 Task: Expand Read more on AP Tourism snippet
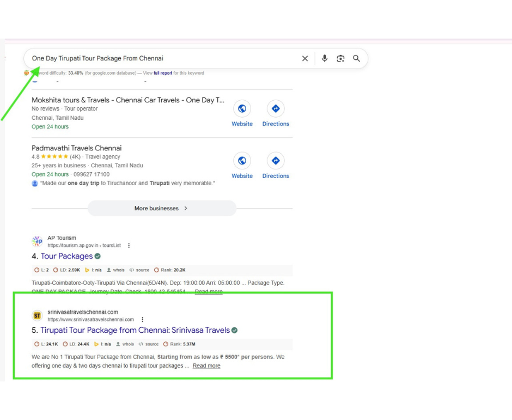[x=209, y=291]
